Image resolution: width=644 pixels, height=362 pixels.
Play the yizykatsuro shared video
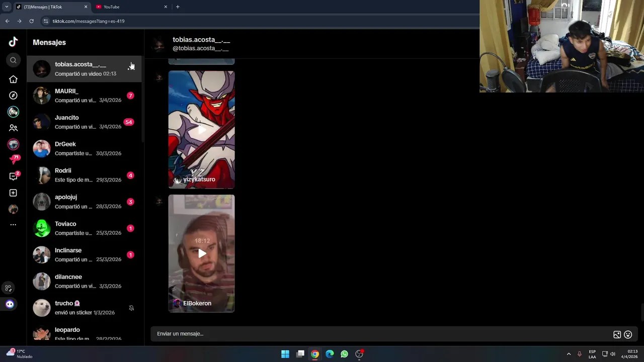pos(201,129)
